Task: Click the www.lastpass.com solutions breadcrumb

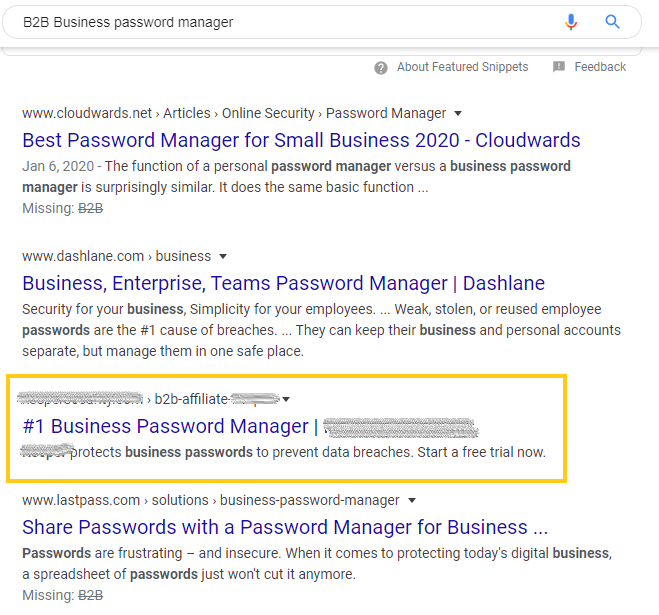Action: point(211,500)
